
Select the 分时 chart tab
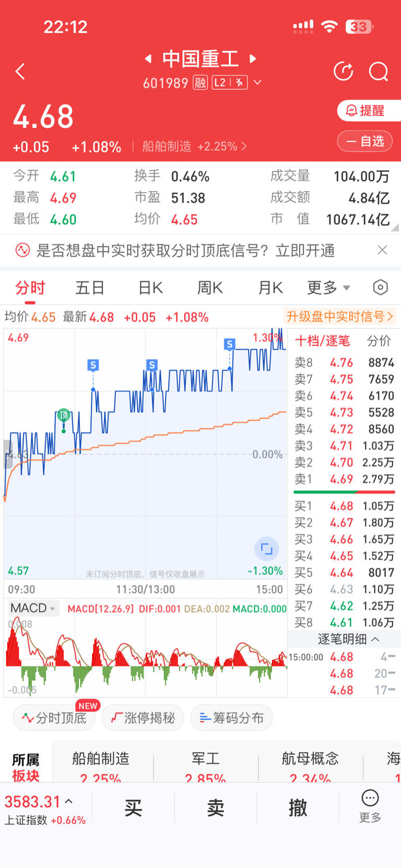pos(30,288)
